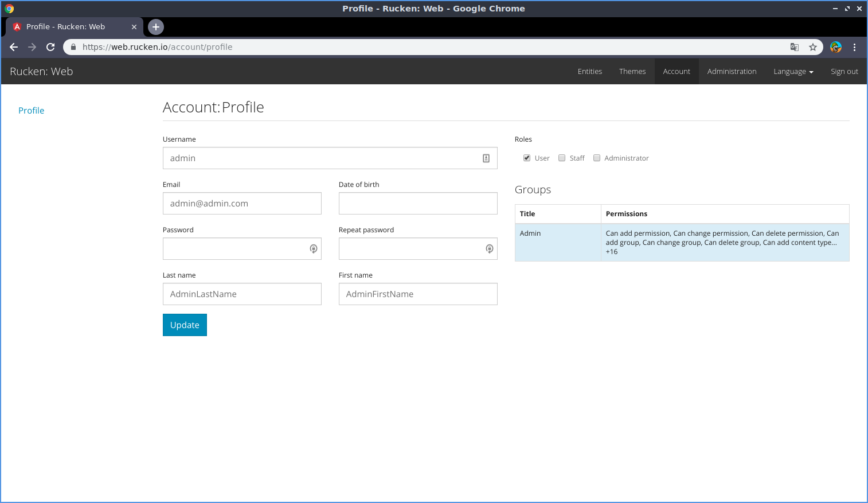
Task: Go to the Administration section
Action: pyautogui.click(x=732, y=72)
